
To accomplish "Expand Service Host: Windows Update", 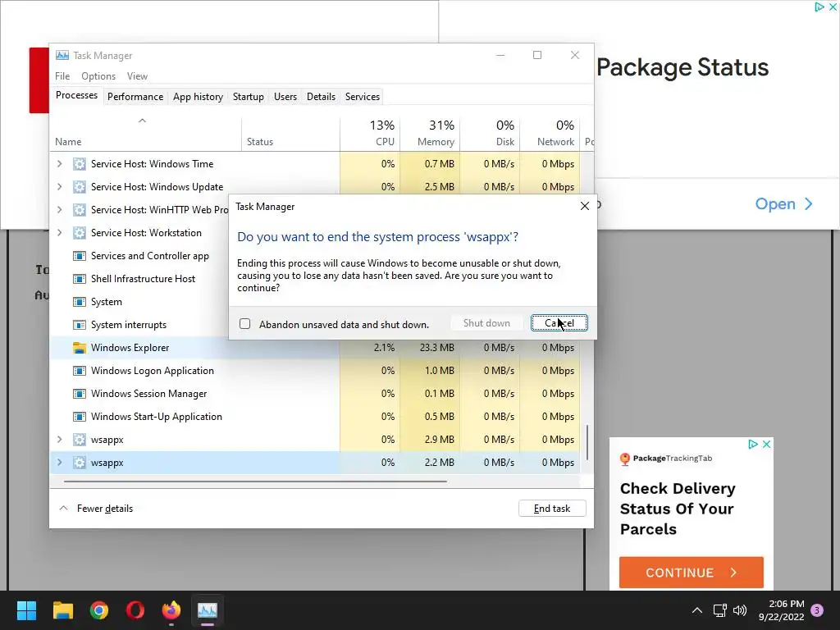I will [x=59, y=187].
